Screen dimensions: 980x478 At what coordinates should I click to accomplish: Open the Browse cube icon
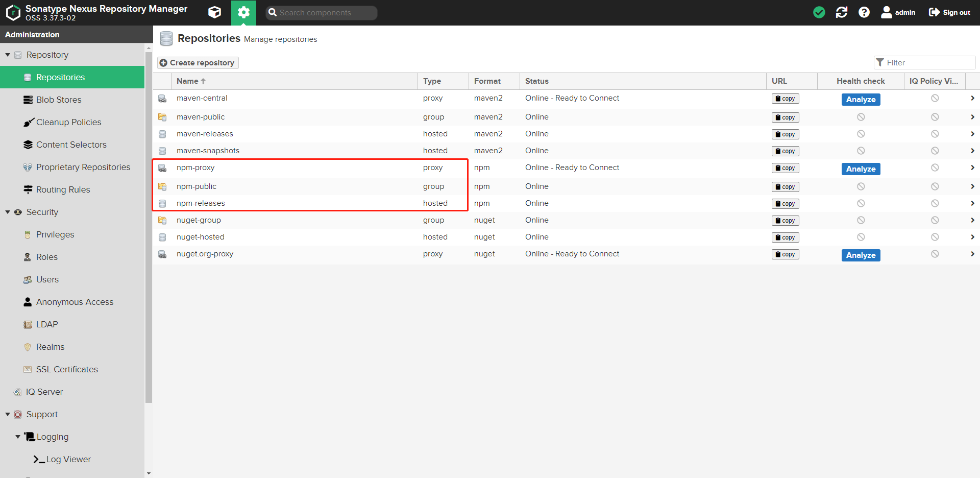coord(215,12)
